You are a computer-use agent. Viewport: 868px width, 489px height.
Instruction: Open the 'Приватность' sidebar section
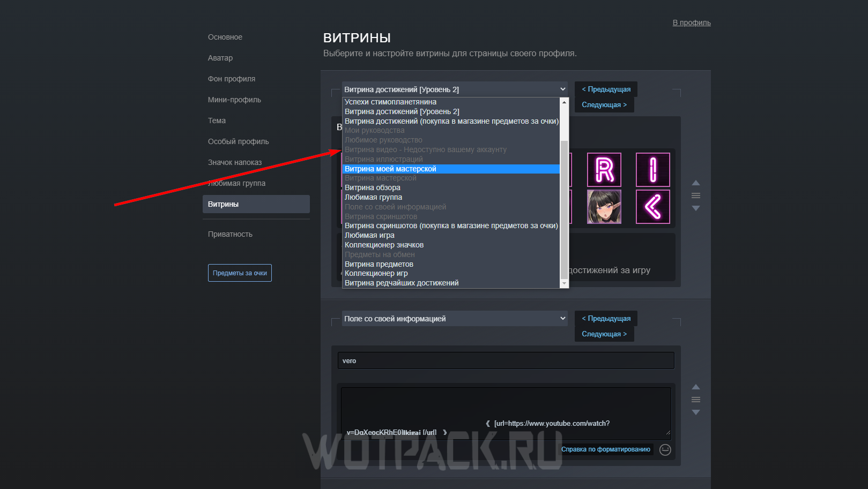[x=230, y=234]
